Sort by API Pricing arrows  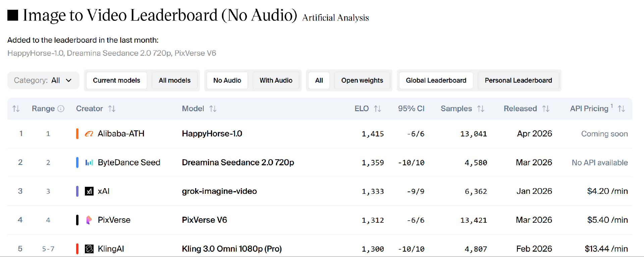point(621,109)
